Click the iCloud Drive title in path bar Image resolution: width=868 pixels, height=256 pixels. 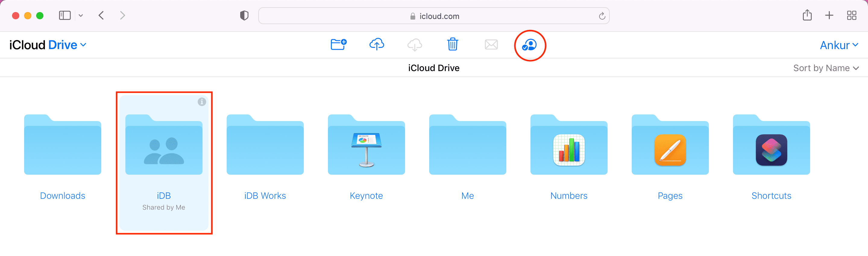point(434,68)
